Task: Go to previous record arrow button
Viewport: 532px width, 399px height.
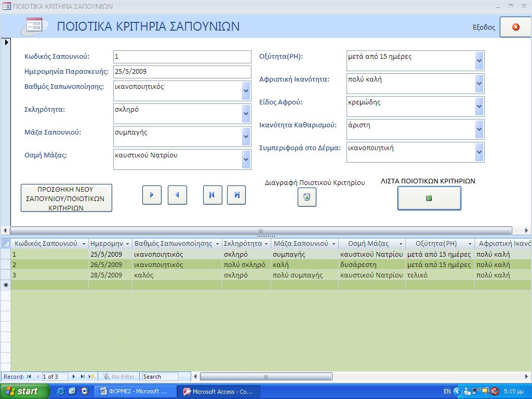Action: (x=177, y=195)
